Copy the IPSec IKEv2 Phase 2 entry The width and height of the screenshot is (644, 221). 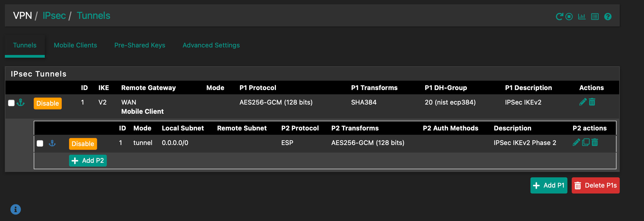pos(586,142)
